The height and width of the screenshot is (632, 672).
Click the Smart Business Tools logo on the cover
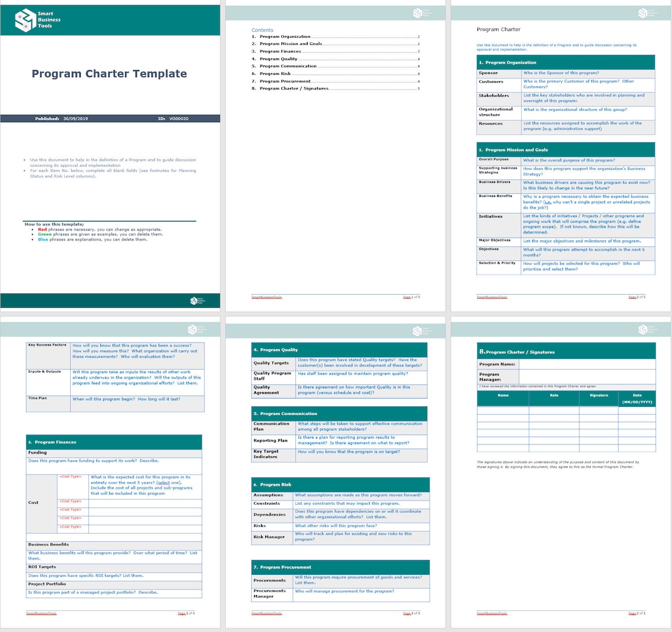click(x=35, y=21)
